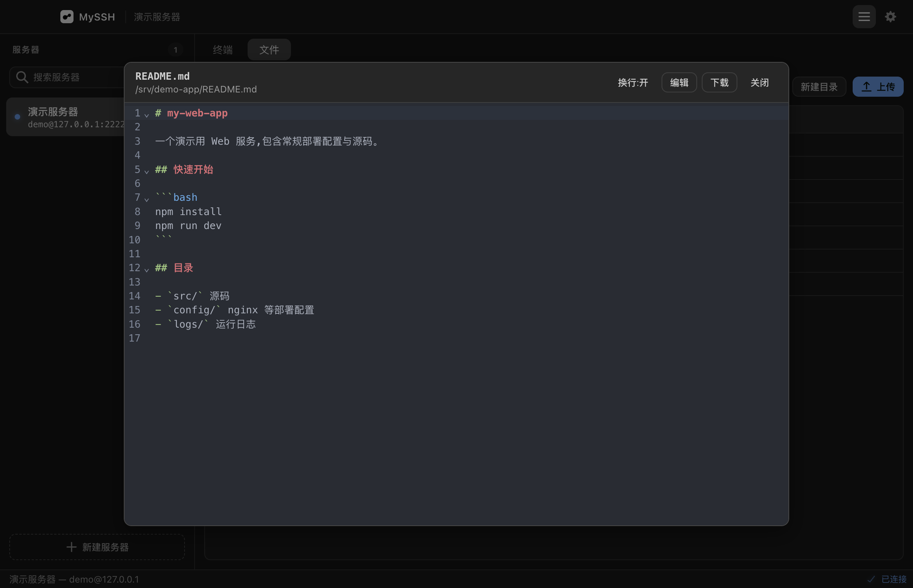Click the 下载 button

coord(719,82)
